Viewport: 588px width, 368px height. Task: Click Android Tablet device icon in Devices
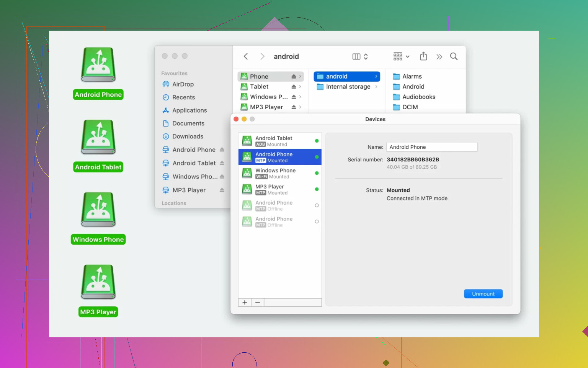(x=247, y=141)
